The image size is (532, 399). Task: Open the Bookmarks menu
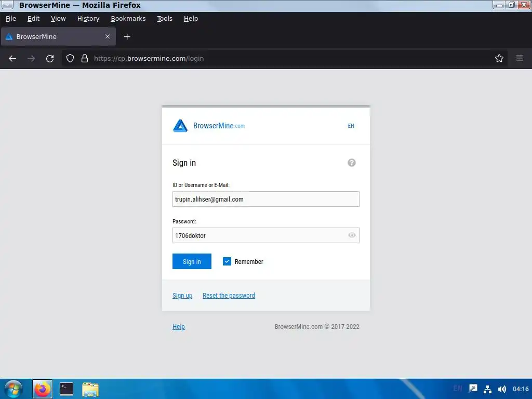[x=128, y=19]
